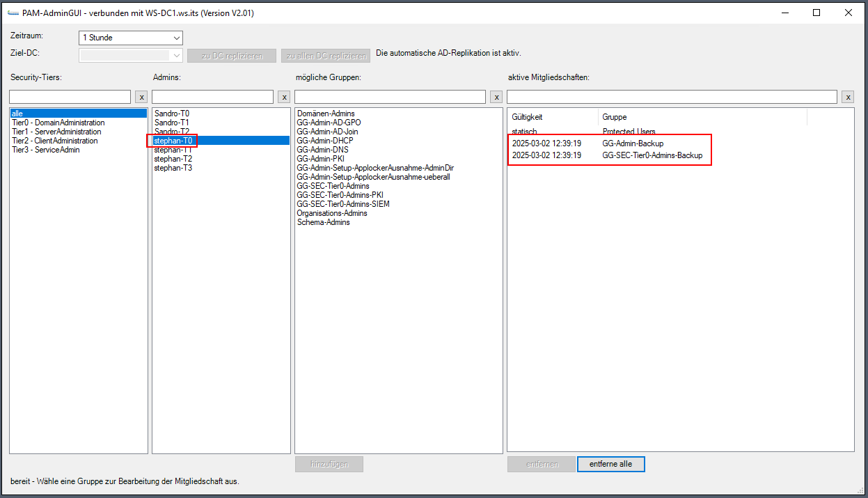Focus the Admins filter input field

click(x=213, y=97)
